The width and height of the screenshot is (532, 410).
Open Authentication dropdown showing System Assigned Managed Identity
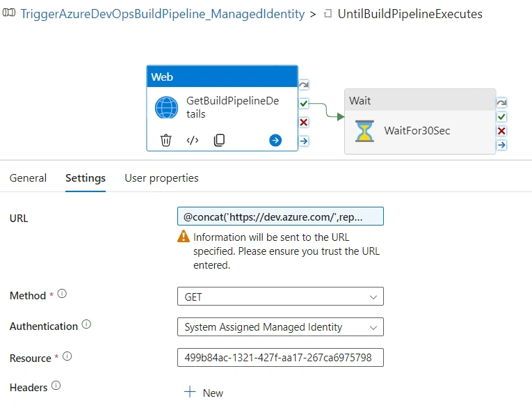[280, 326]
